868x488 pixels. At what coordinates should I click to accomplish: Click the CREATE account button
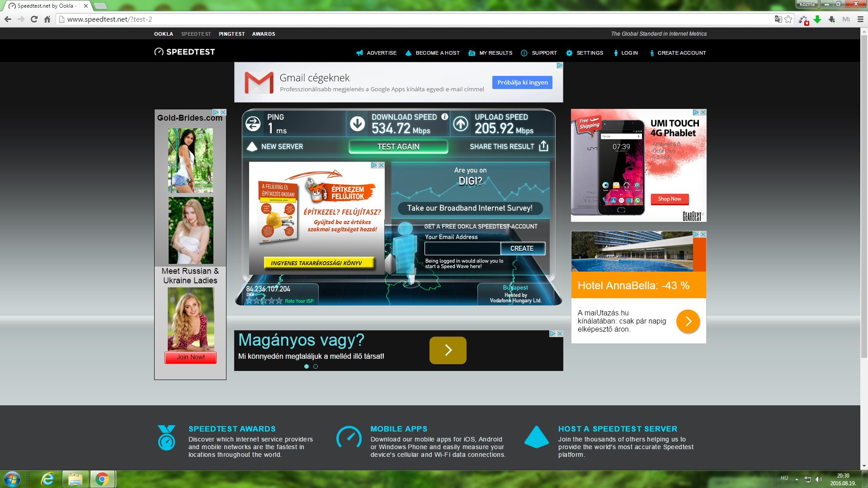coord(522,249)
